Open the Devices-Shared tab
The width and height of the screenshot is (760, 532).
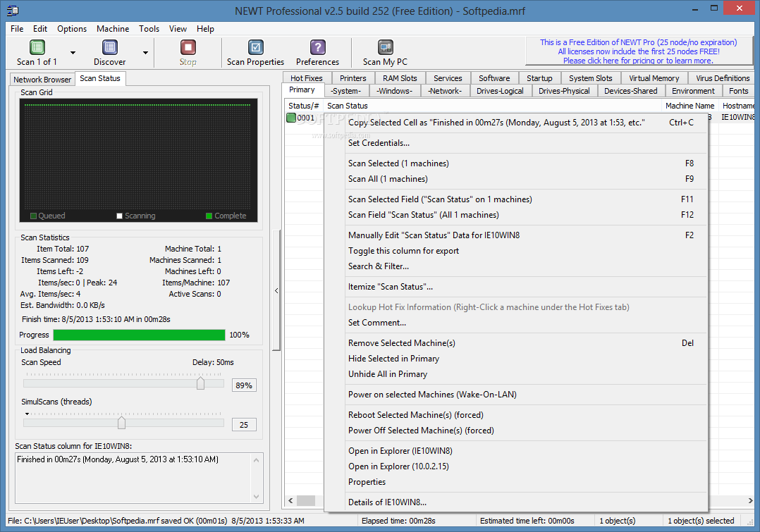pyautogui.click(x=630, y=91)
